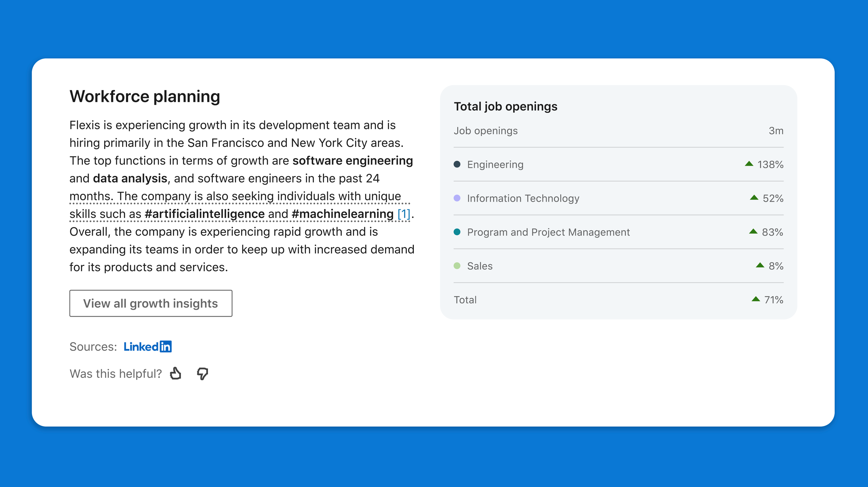Click the Engineering dark dot indicator
This screenshot has height=487, width=868.
(x=457, y=164)
